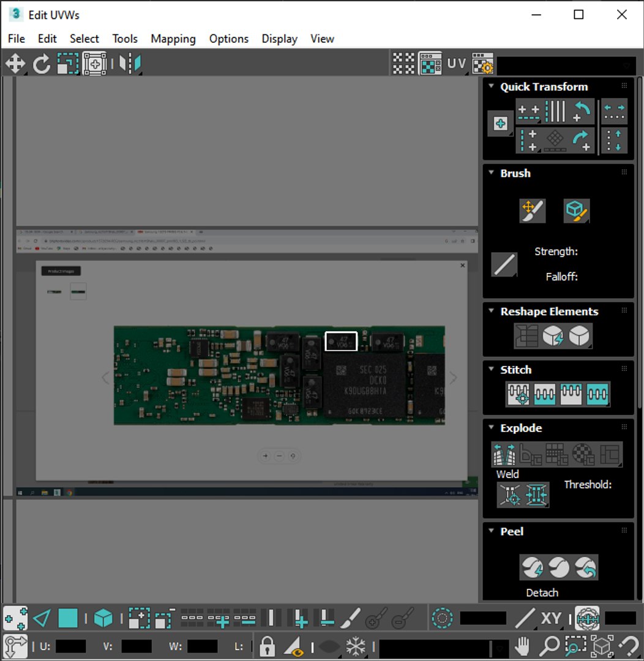This screenshot has width=644, height=661.
Task: Select the Zoom Region tool
Action: [x=575, y=646]
